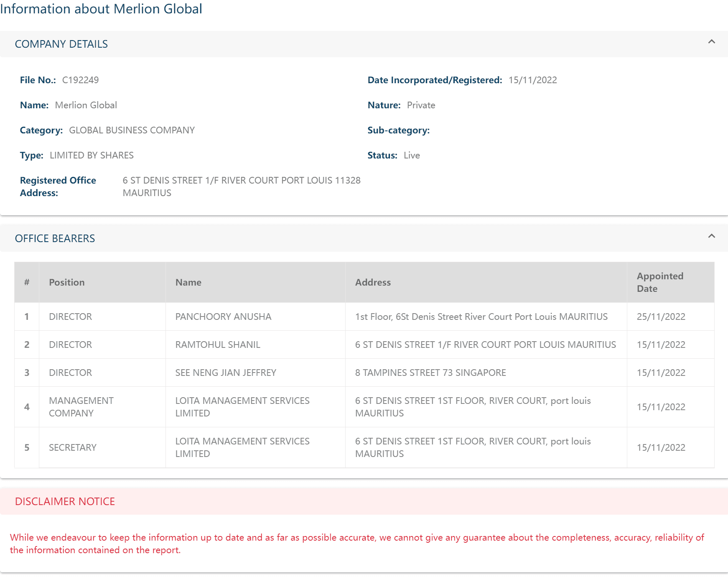The height and width of the screenshot is (577, 728).
Task: Click the # column header
Action: 27,282
